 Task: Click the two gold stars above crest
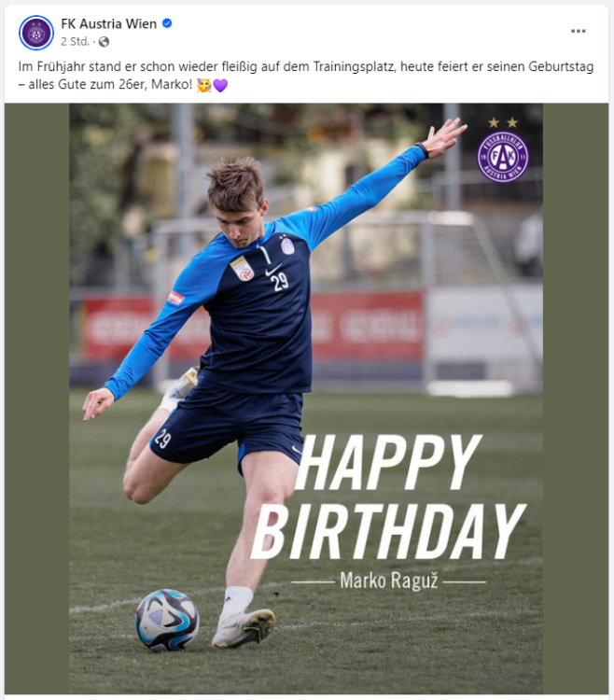tap(503, 122)
